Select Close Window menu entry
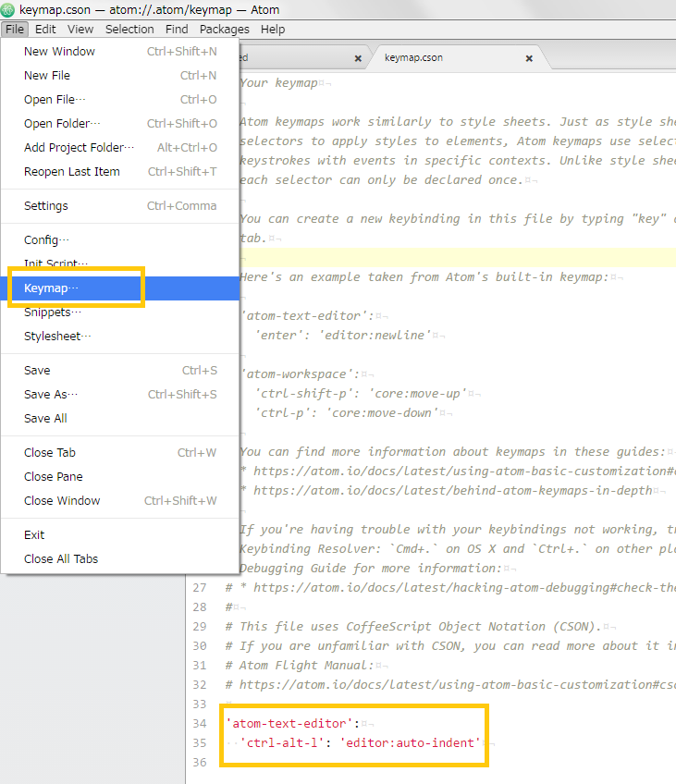 [120, 500]
